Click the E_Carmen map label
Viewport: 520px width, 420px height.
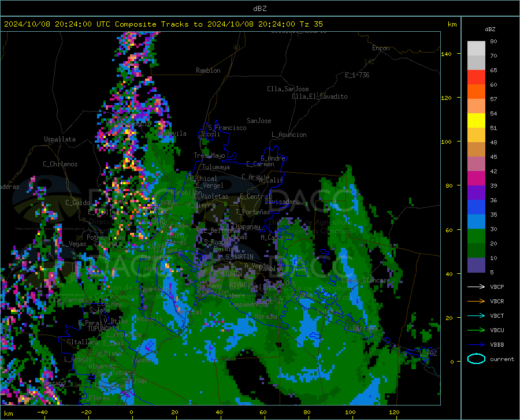coord(261,163)
